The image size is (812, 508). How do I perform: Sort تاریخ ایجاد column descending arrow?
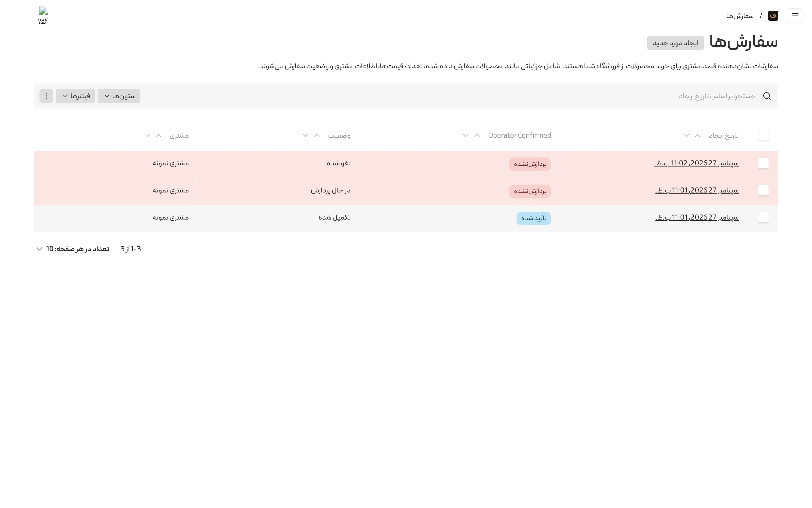(686, 135)
